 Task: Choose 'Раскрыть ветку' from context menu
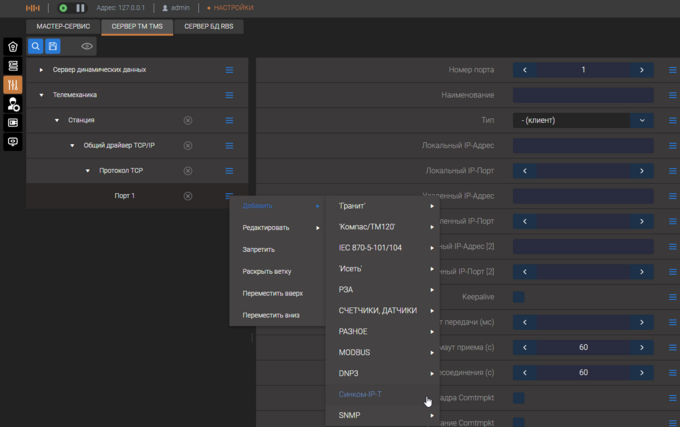267,271
